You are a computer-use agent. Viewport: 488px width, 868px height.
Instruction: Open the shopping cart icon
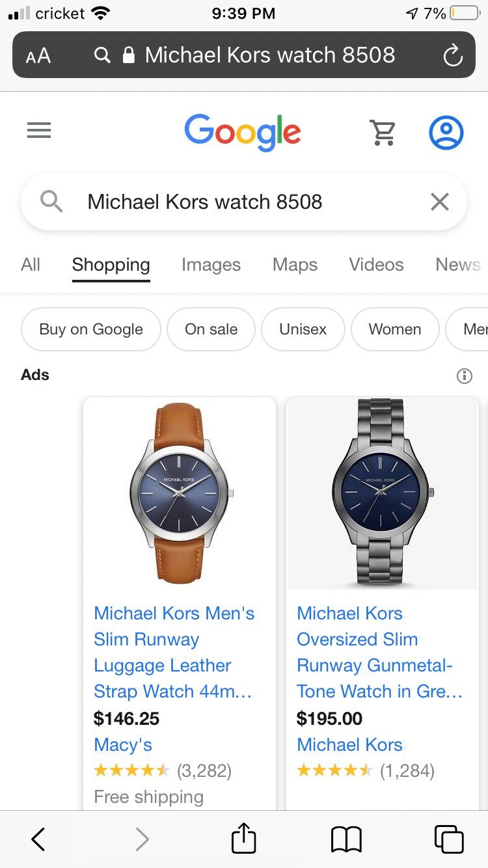coord(383,132)
